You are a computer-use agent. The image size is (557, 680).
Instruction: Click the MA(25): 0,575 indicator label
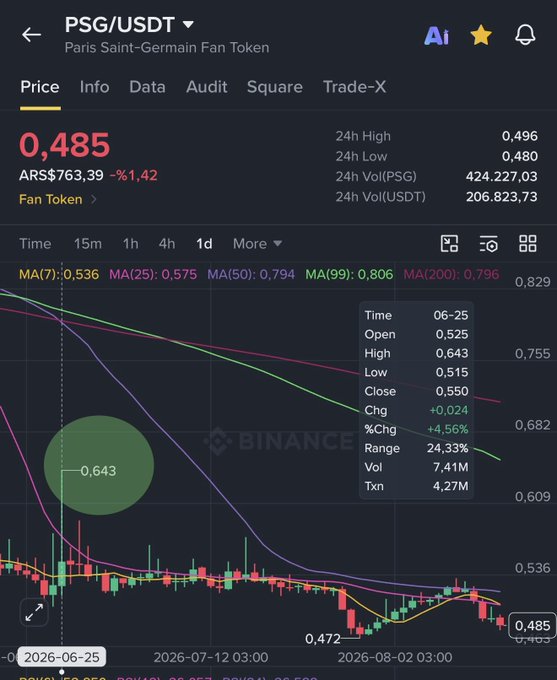pyautogui.click(x=153, y=275)
